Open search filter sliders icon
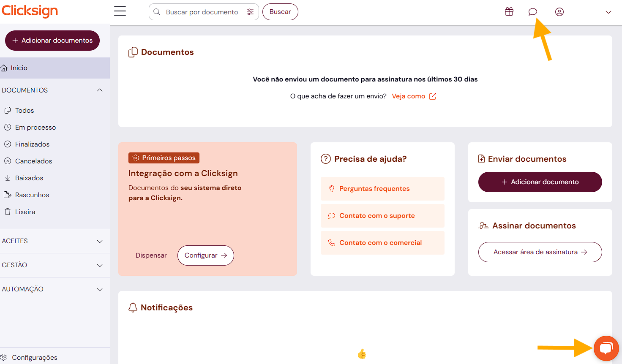 pos(250,12)
